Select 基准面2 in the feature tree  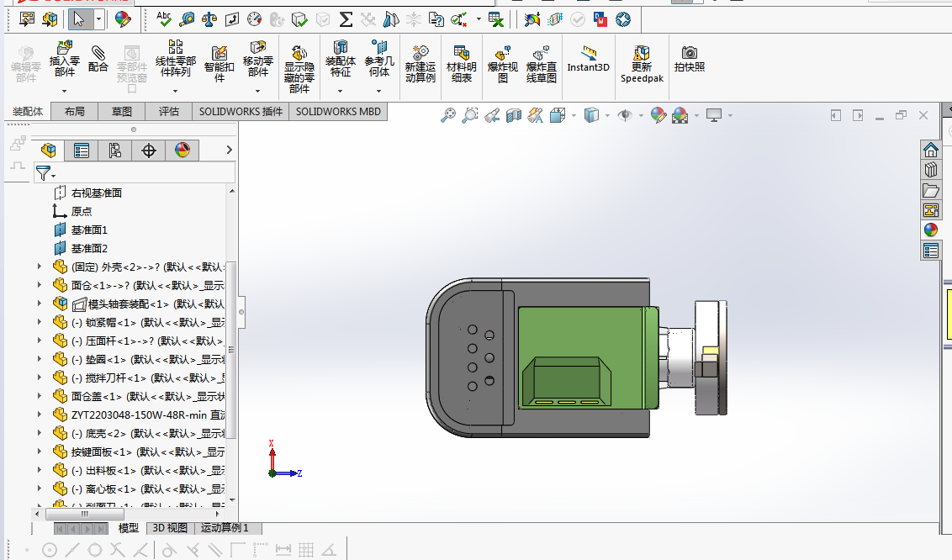click(x=89, y=248)
